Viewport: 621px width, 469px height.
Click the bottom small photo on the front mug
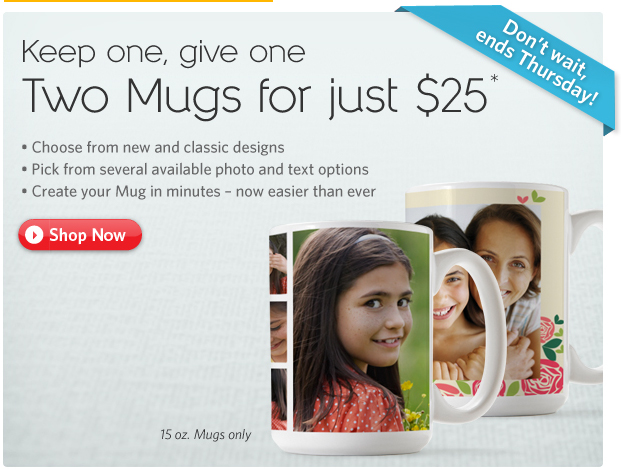[278, 399]
